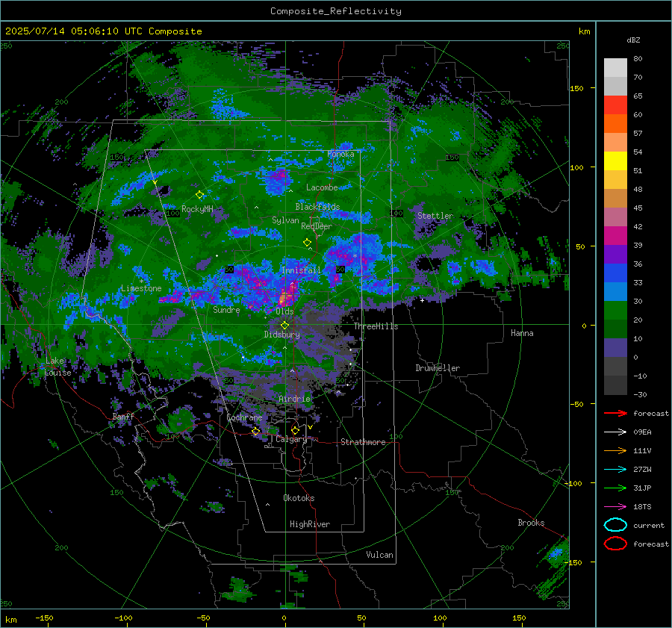Screen dimensions: 672x628
Task: Click the HighRiver city label
Action: pyautogui.click(x=310, y=524)
